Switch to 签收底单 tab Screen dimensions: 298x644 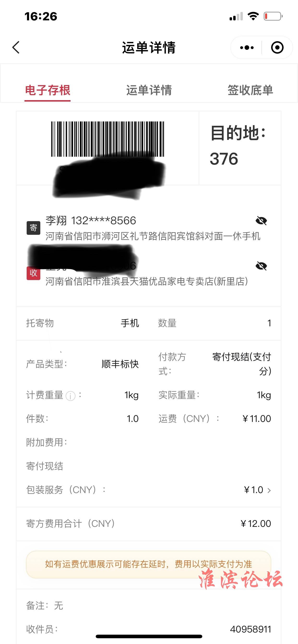tap(250, 90)
